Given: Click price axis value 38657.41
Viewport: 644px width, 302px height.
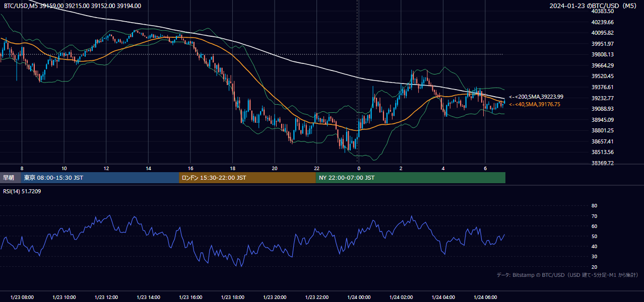Looking at the screenshot, I should (603, 141).
